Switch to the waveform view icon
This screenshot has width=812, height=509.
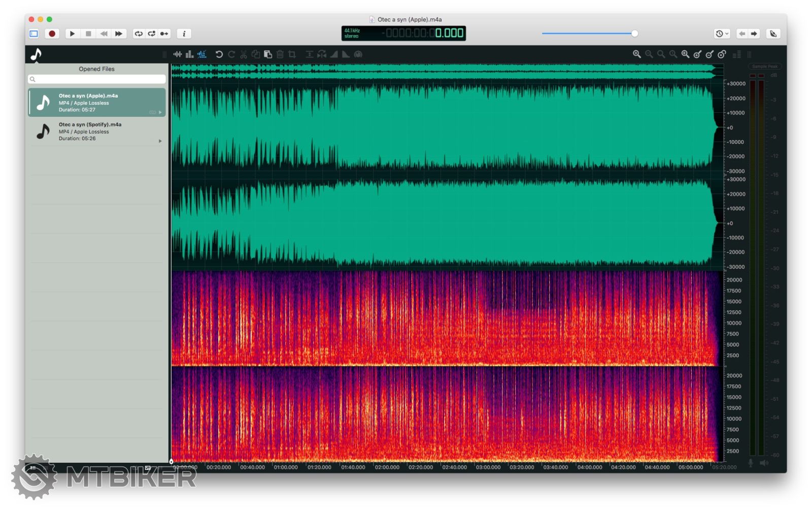coord(178,54)
